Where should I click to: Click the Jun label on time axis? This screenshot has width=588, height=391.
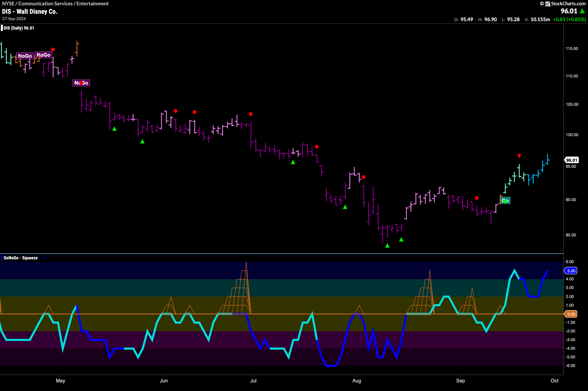pos(164,381)
